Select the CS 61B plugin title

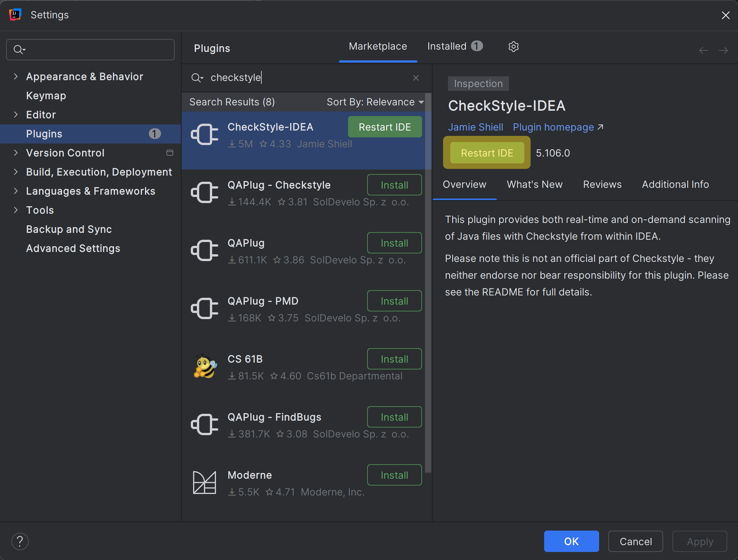(x=245, y=359)
